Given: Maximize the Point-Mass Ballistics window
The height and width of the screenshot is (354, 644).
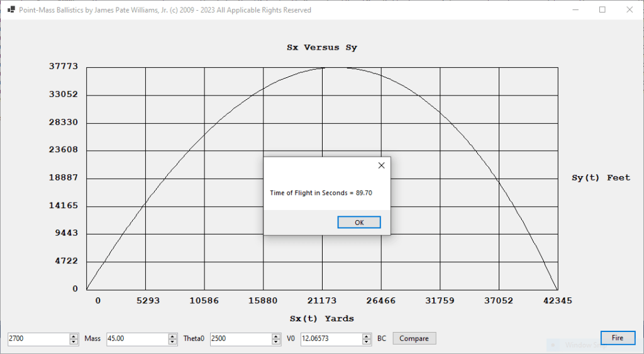Looking at the screenshot, I should click(602, 10).
